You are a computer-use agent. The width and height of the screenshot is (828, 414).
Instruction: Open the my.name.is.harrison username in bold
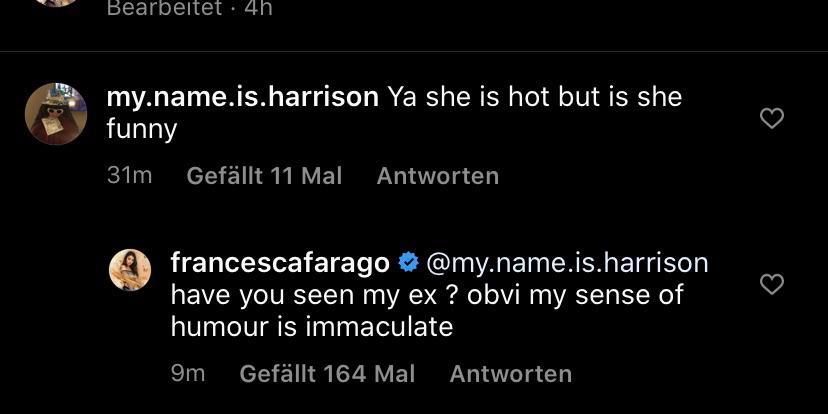click(x=242, y=97)
